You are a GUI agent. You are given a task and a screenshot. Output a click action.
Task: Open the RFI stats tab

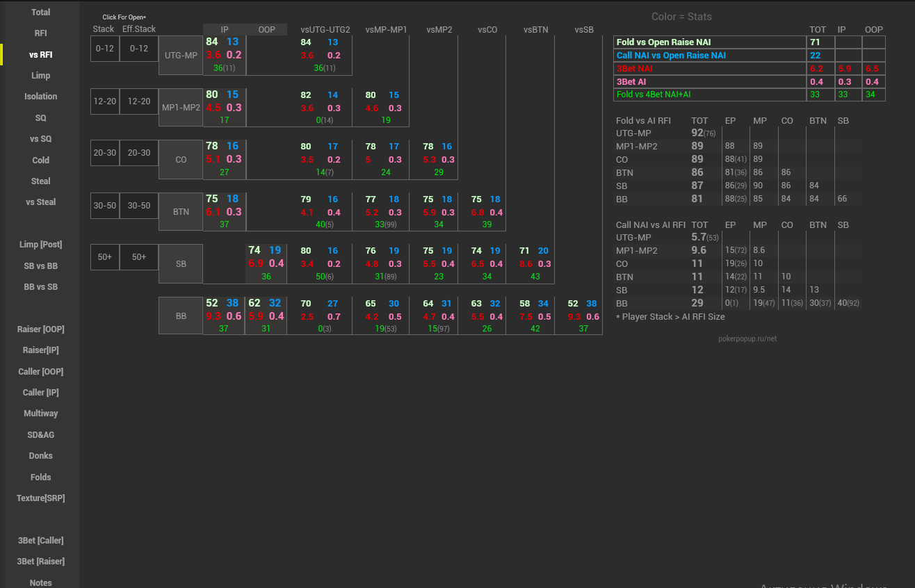[x=40, y=33]
